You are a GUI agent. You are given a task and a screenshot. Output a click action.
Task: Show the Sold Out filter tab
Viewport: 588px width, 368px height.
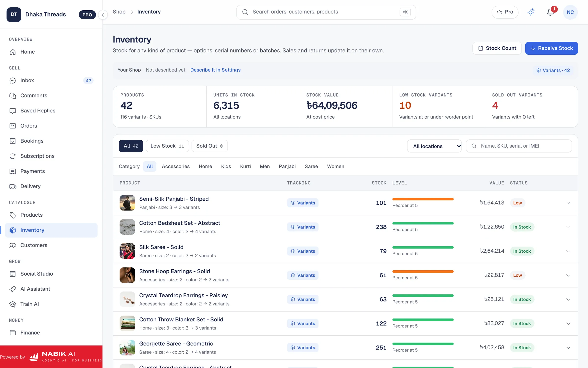click(209, 146)
